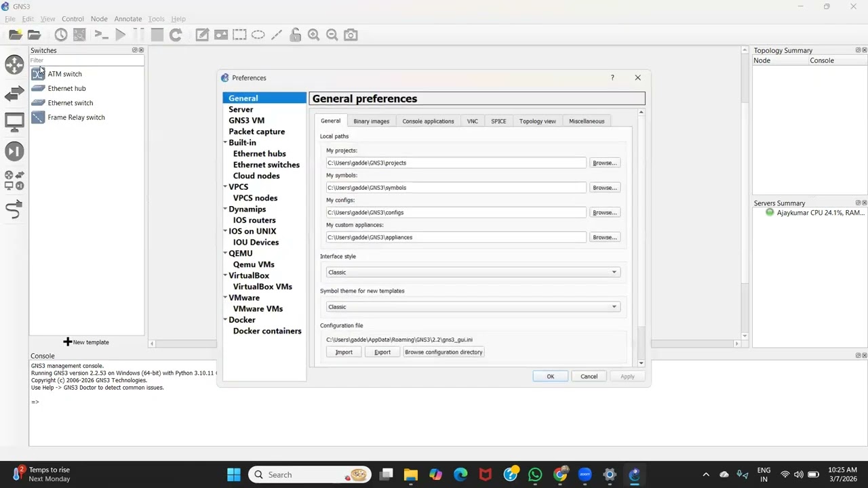Screen dimensions: 868x488
Task: Browse all devices sidebar icon
Action: click(14, 180)
